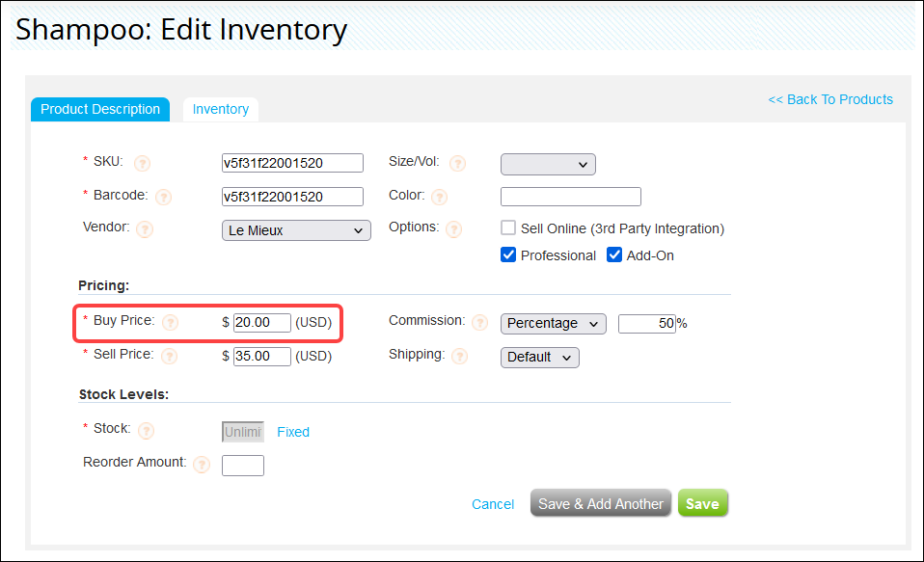Click the Unlimited Stock field
This screenshot has width=924, height=562.
click(243, 432)
